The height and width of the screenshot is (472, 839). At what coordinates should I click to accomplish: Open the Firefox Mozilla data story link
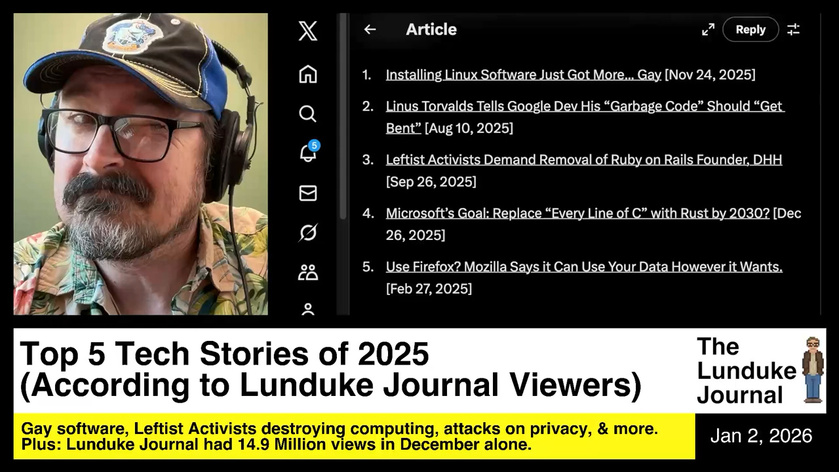584,267
